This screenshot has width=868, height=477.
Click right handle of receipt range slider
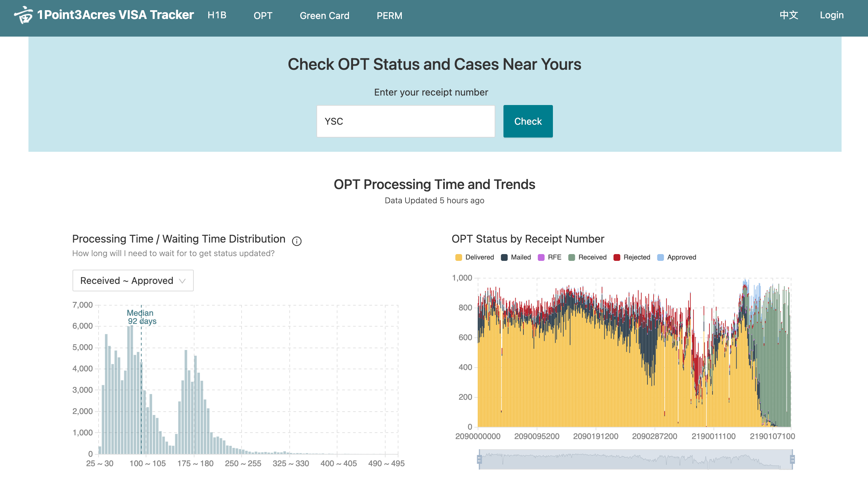coord(792,459)
